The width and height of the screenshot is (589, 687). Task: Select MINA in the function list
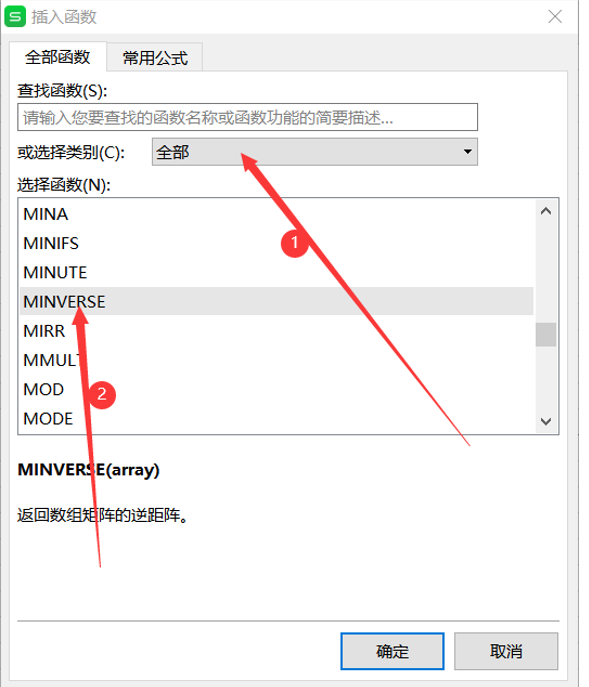click(277, 214)
